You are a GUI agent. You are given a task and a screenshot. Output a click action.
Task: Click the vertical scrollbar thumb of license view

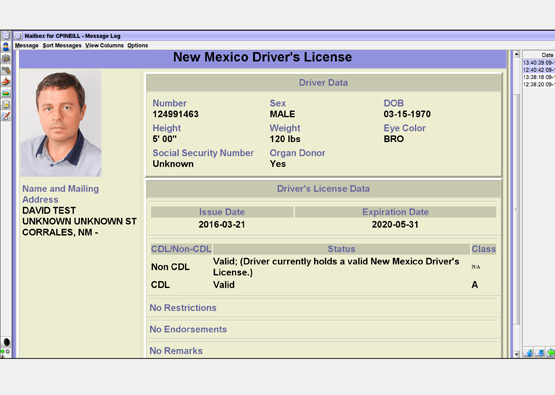coord(516,209)
